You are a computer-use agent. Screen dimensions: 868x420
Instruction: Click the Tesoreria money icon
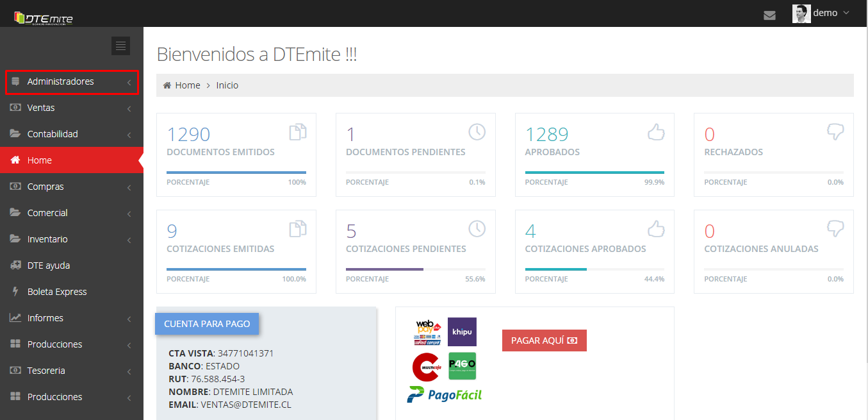tap(15, 371)
